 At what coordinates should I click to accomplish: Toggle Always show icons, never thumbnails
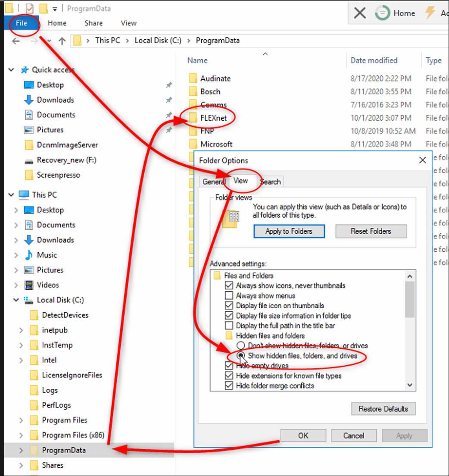tap(229, 285)
